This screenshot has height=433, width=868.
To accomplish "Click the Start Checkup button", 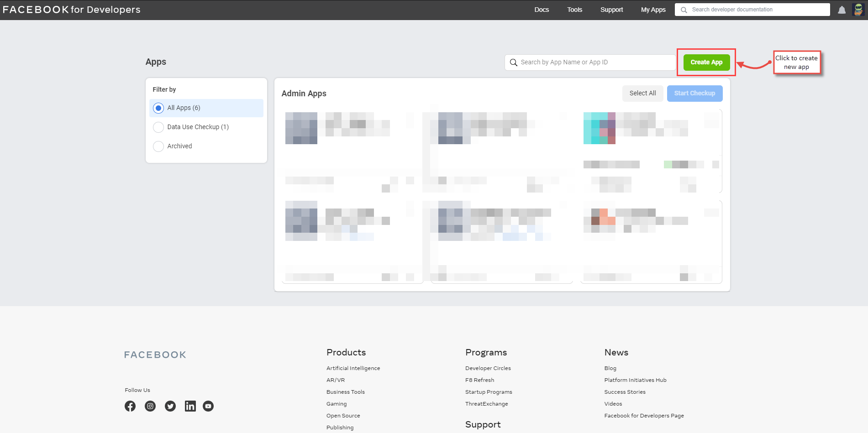I will [694, 94].
